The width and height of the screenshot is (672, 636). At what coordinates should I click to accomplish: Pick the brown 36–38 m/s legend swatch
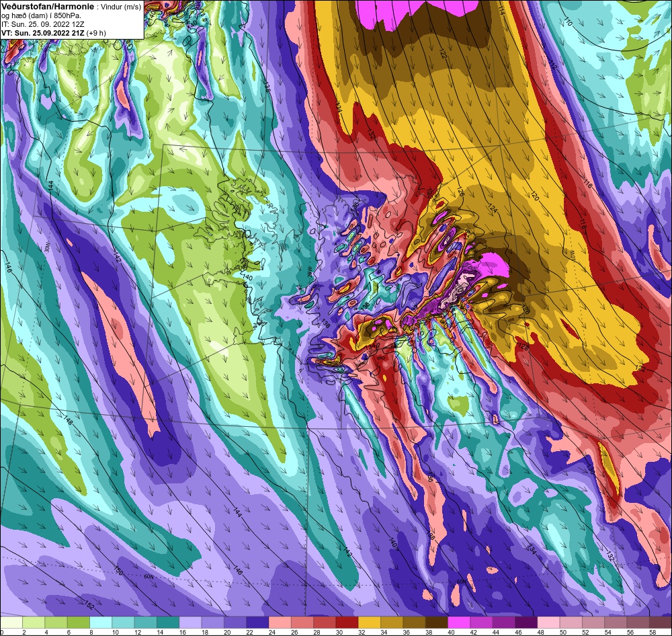[x=414, y=623]
